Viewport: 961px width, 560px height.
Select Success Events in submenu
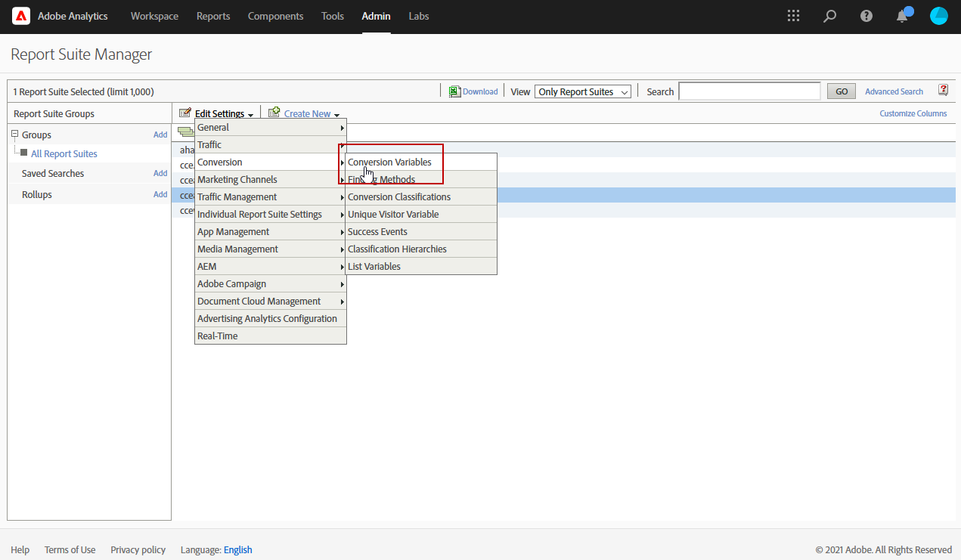[x=421, y=232]
